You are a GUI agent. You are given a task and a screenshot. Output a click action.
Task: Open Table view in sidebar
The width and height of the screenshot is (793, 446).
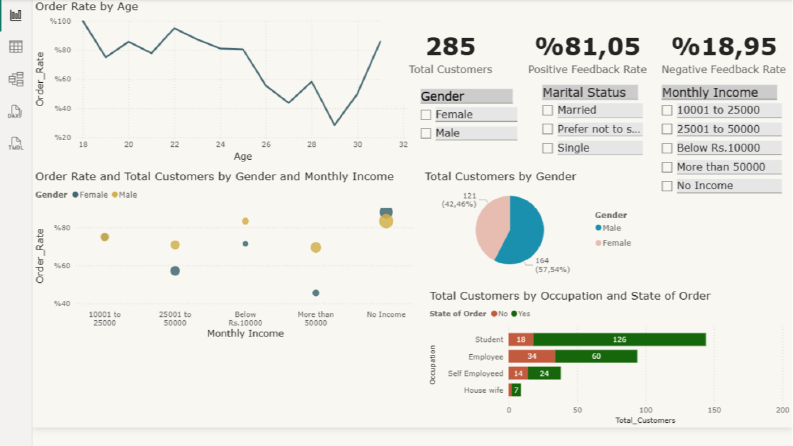(16, 47)
